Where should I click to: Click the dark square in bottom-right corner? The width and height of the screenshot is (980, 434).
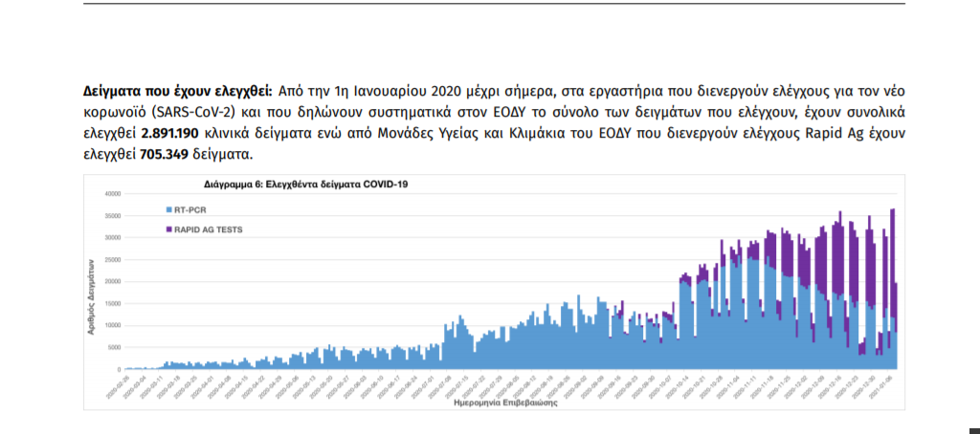click(x=974, y=427)
